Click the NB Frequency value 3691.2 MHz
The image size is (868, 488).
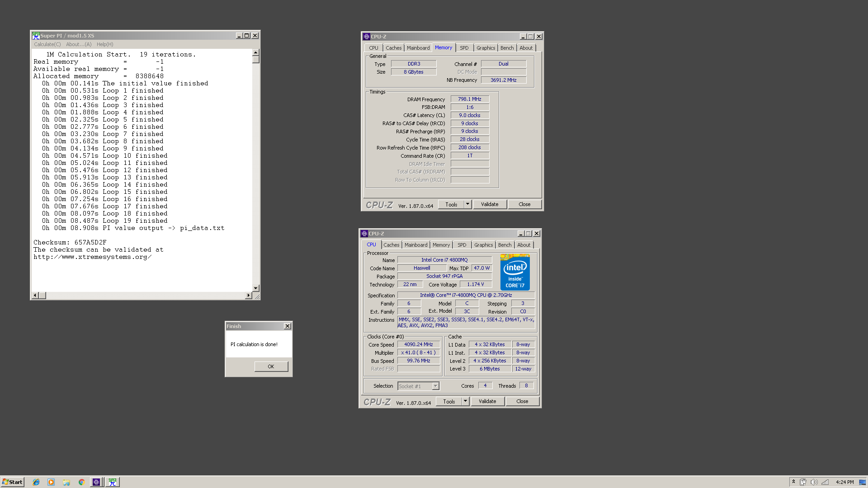pyautogui.click(x=504, y=80)
